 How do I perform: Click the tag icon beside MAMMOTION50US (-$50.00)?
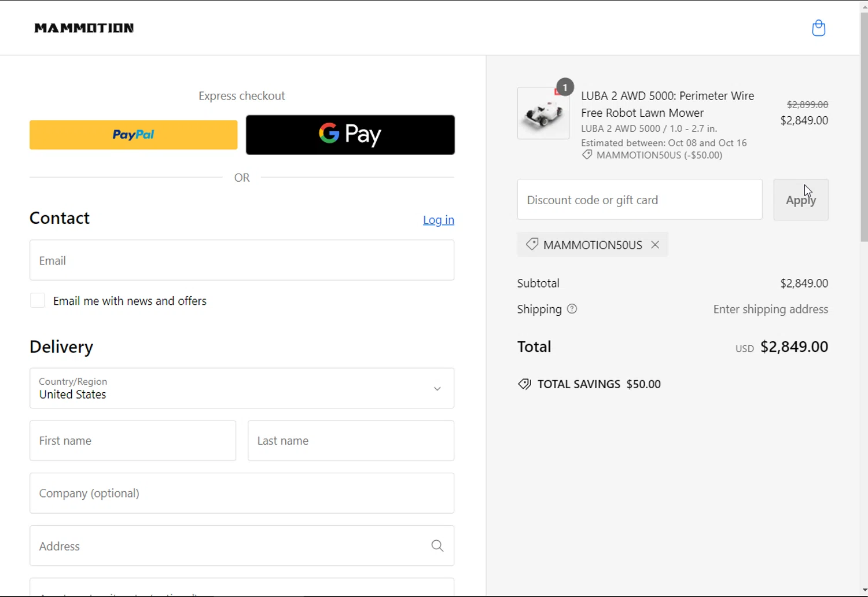point(587,155)
